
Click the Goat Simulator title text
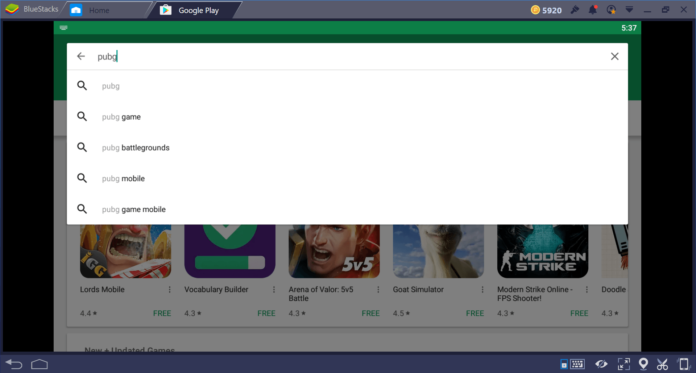coord(418,290)
